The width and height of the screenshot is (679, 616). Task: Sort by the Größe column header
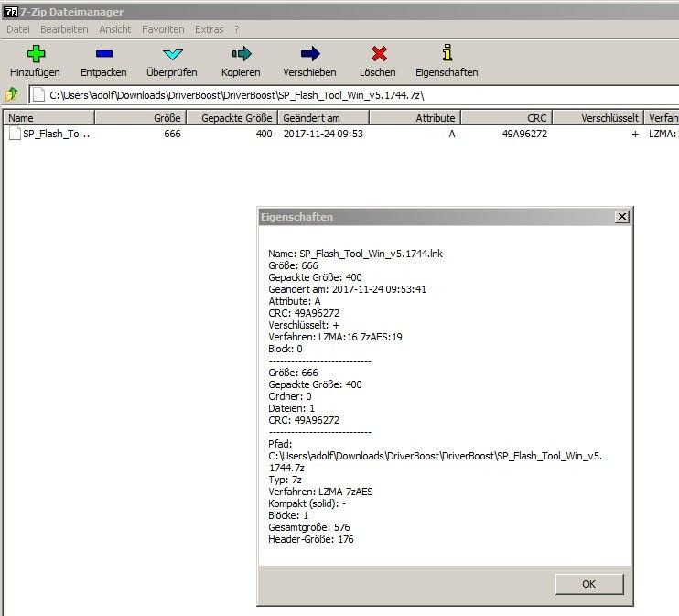pyautogui.click(x=140, y=118)
